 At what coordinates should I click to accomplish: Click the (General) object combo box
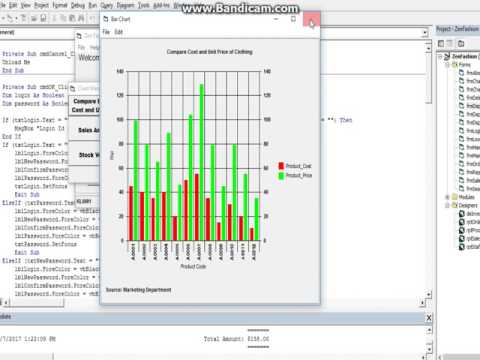[x=37, y=33]
